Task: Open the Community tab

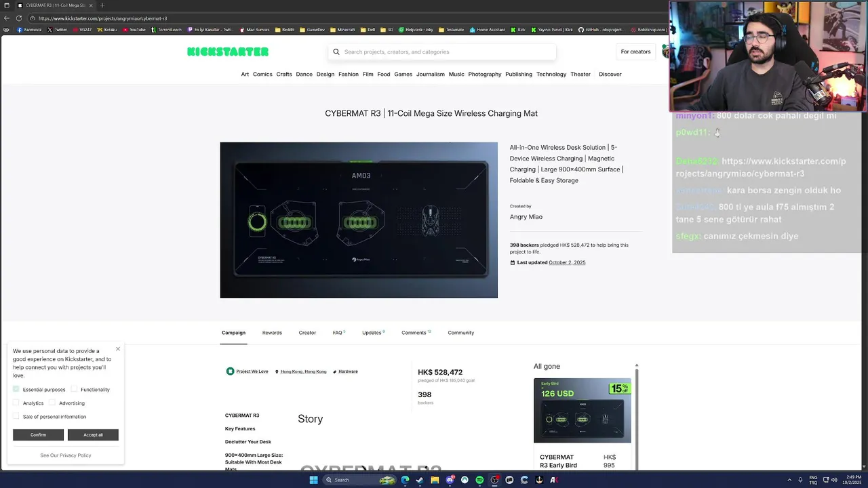Action: 460,333
